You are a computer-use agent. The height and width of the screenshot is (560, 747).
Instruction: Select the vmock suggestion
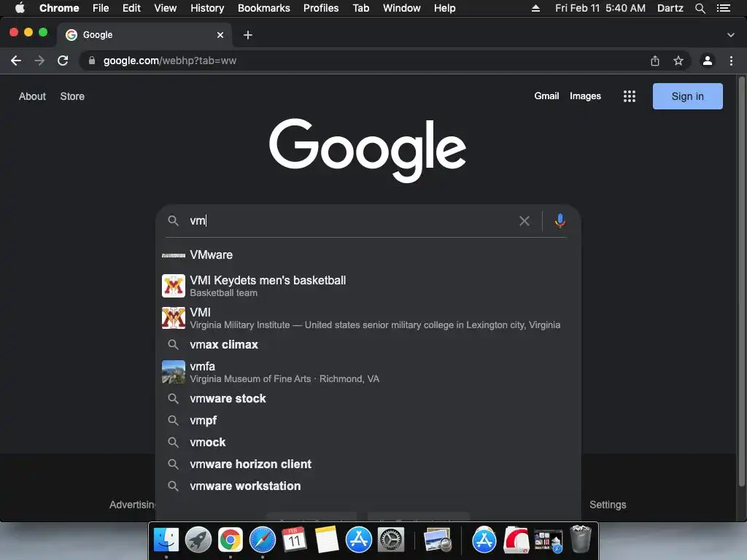click(x=368, y=443)
